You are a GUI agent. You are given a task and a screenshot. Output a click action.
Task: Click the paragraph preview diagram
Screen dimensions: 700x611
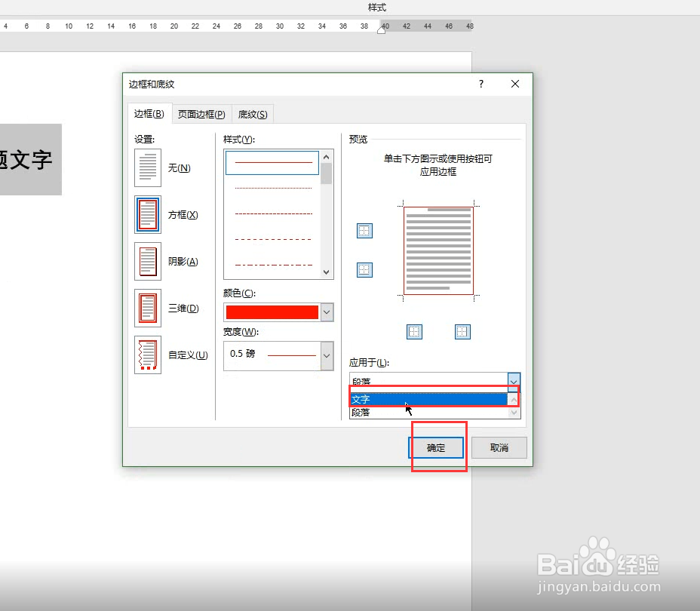[438, 251]
